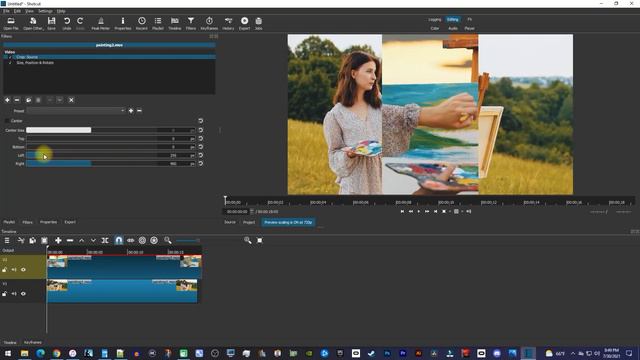Image resolution: width=640 pixels, height=360 pixels.
Task: Zoom in the timeline with magnifier
Action: pos(248,240)
